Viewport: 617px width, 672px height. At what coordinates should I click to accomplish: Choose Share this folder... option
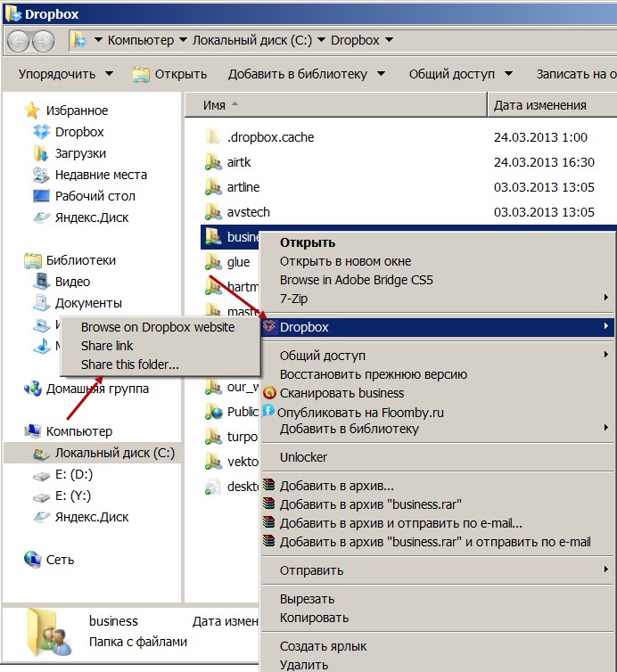130,365
